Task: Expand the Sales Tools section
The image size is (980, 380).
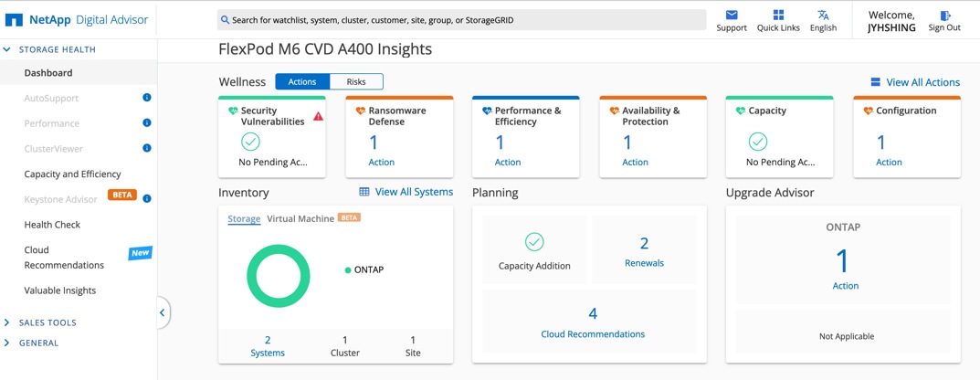Action: point(8,322)
